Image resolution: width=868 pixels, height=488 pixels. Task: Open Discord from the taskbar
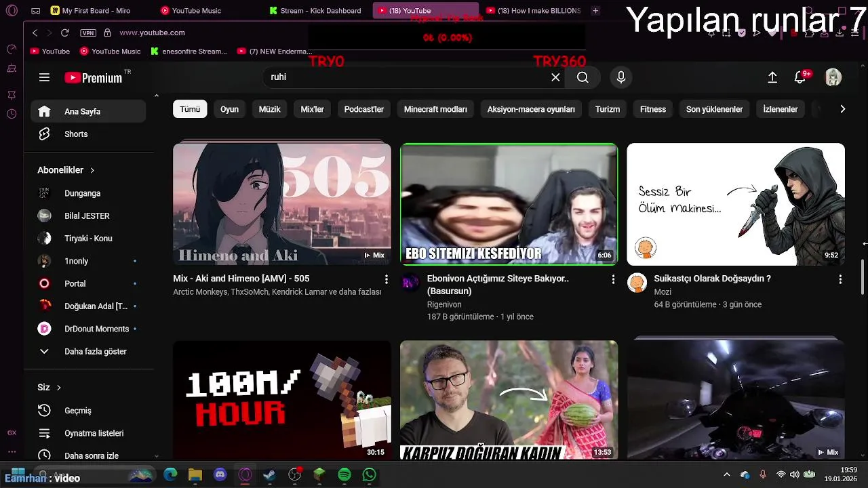coord(220,474)
